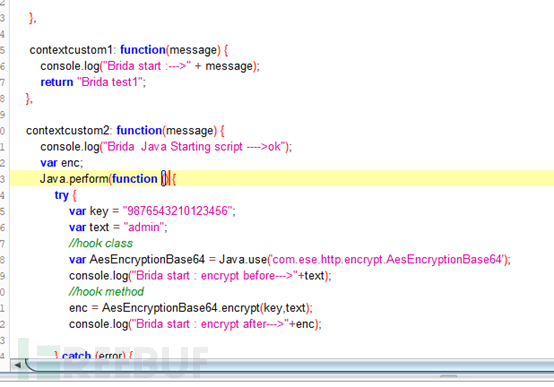Image resolution: width=554 pixels, height=387 pixels.
Task: Click the closing brace after contextcustom1 body
Action: click(28, 98)
